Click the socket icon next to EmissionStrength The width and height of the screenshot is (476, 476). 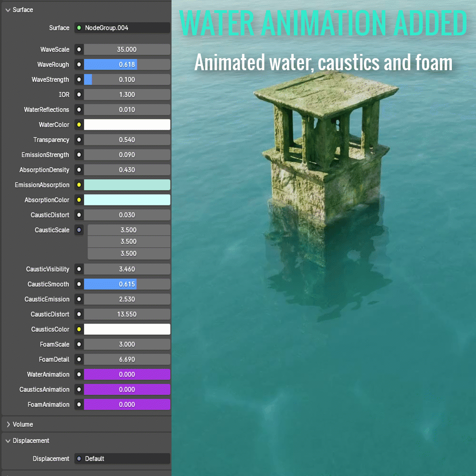click(x=78, y=155)
